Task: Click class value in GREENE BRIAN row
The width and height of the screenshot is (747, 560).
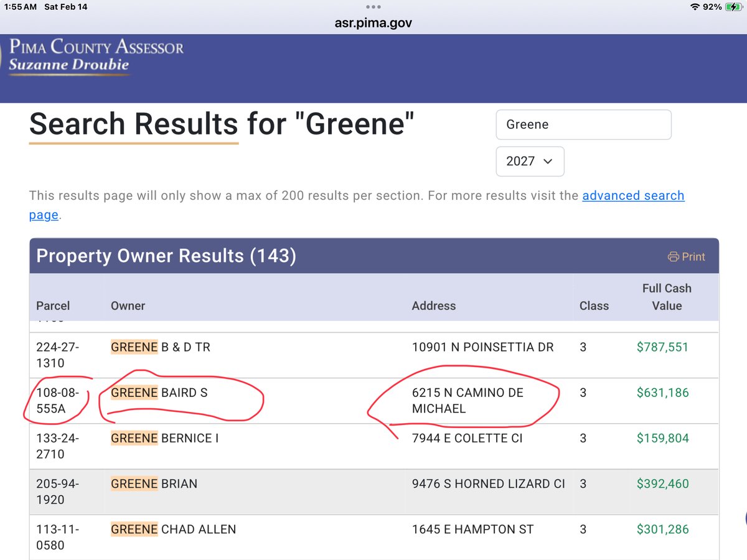Action: point(583,483)
